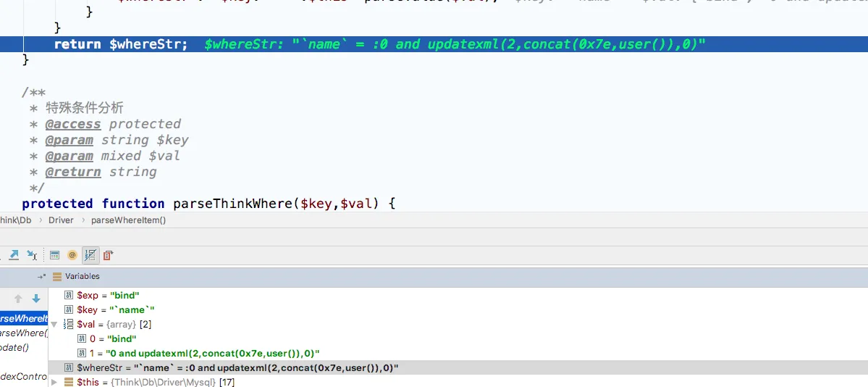Click the Step Out blue arrow icon
868x387 pixels.
(14, 255)
